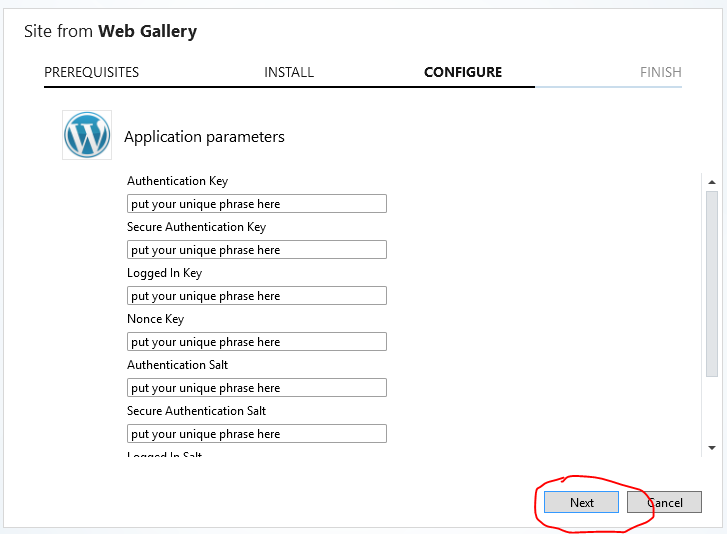
Task: Click the scrollbar down arrow
Action: 712,448
